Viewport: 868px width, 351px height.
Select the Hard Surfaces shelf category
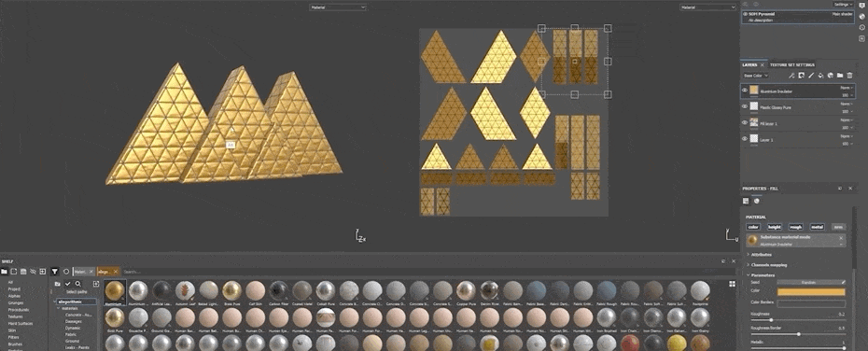pyautogui.click(x=20, y=324)
